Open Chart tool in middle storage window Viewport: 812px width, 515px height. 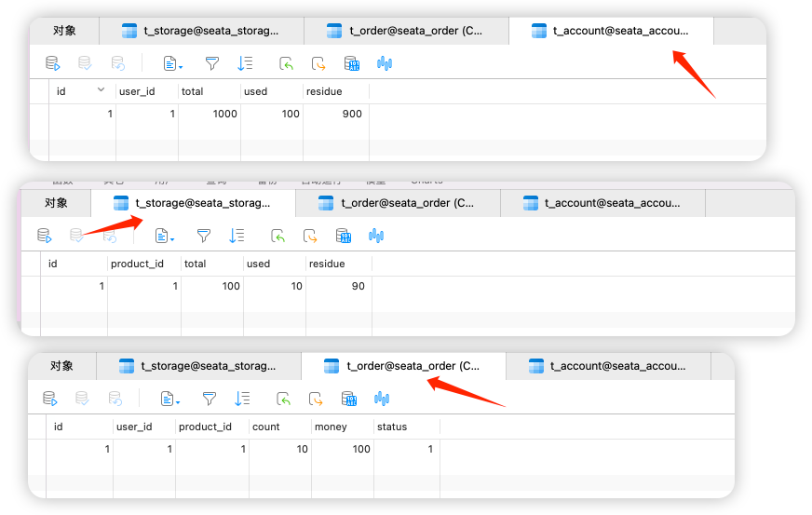coord(376,236)
